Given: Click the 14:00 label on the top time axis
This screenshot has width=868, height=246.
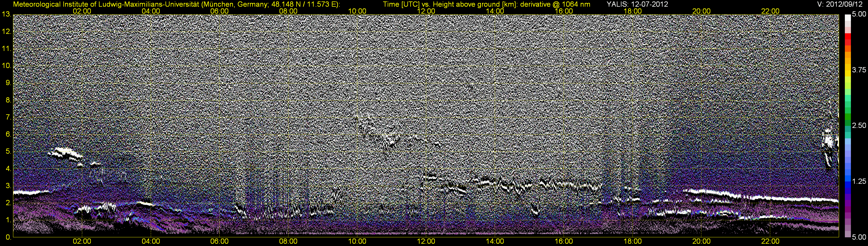Looking at the screenshot, I should (x=495, y=11).
